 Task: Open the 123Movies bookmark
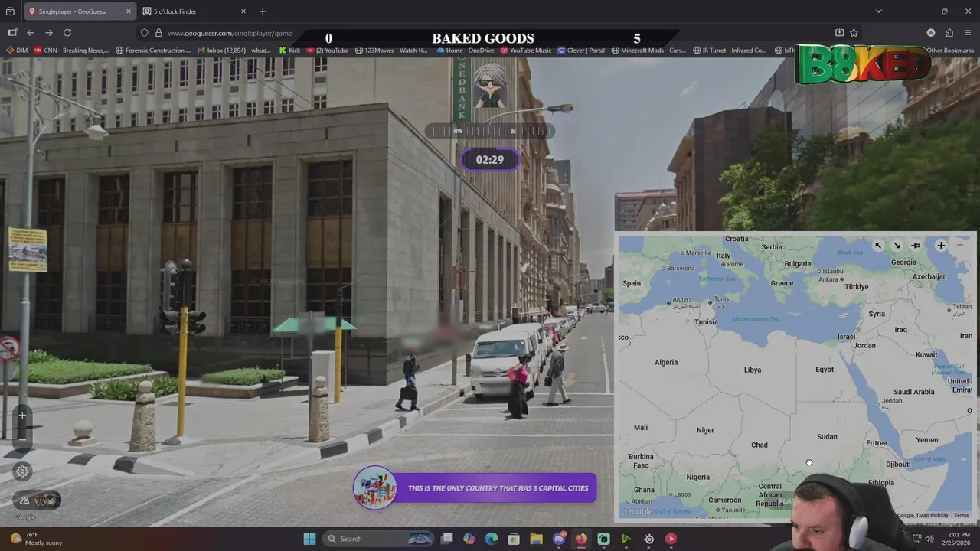390,51
